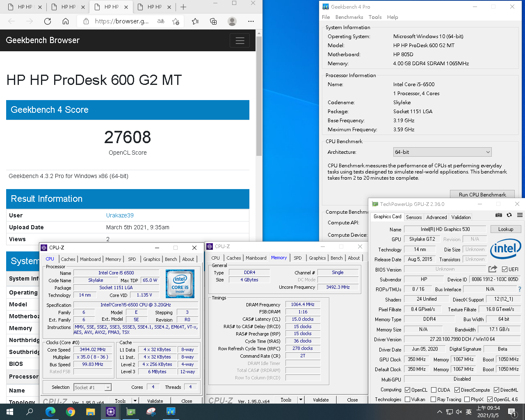The height and width of the screenshot is (420, 525).
Task: Open Google Chrome from taskbar
Action: [71, 412]
